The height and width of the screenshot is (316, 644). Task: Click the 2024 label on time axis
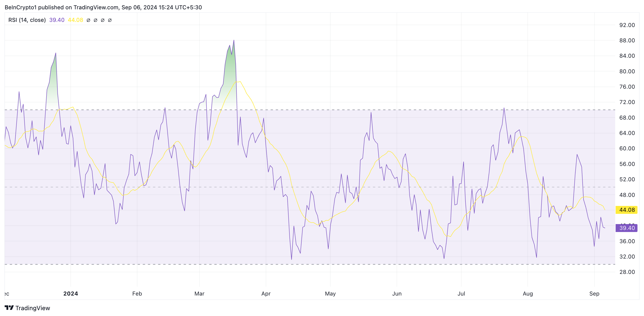click(71, 293)
